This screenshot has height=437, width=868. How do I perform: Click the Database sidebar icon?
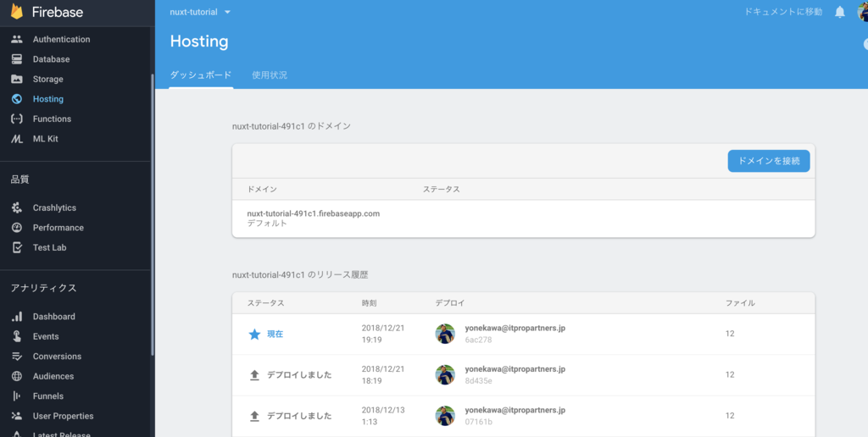(17, 59)
